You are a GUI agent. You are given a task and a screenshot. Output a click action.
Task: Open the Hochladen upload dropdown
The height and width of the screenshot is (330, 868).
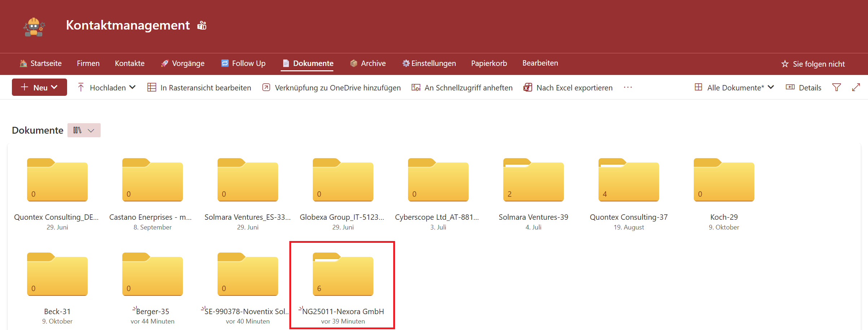[106, 88]
